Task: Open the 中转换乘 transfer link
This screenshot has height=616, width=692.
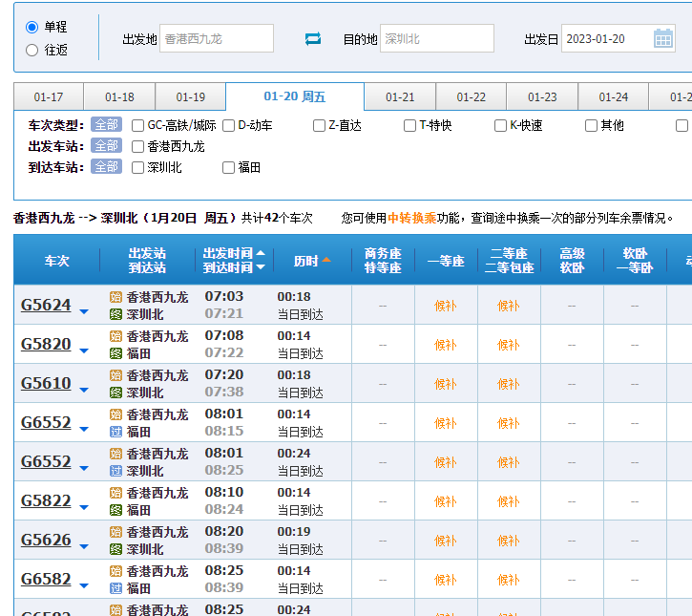Action: pyautogui.click(x=411, y=218)
